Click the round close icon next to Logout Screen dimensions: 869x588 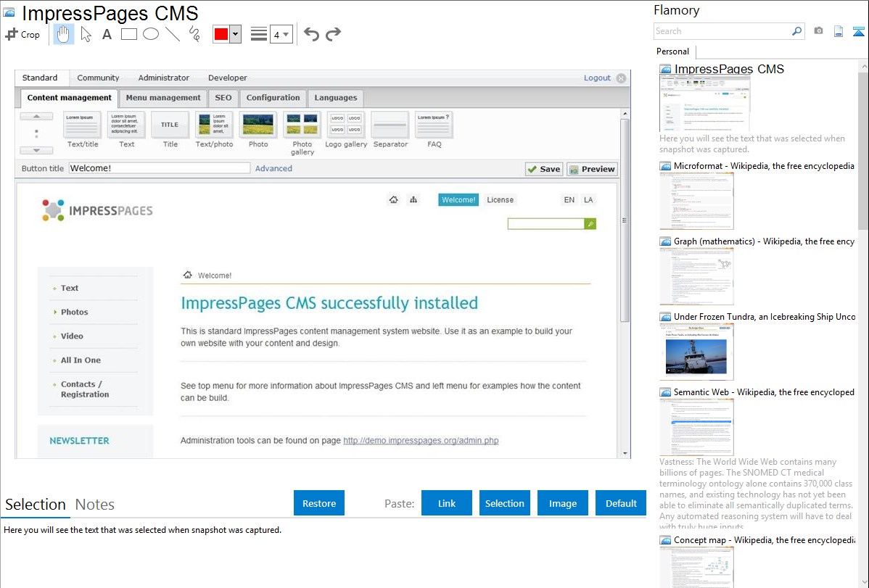[x=621, y=78]
